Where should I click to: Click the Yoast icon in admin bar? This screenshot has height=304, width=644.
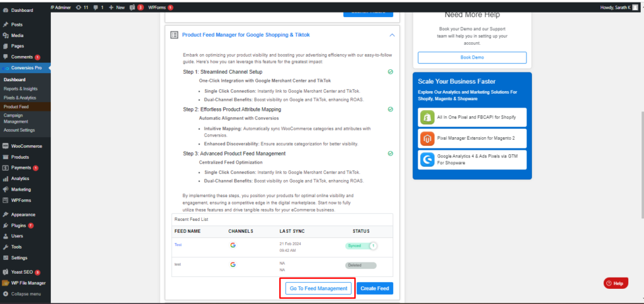[x=132, y=8]
